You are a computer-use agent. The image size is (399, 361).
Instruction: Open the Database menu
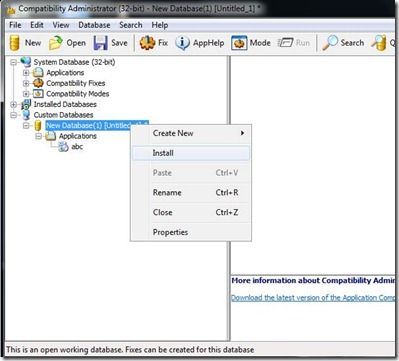[x=94, y=25]
